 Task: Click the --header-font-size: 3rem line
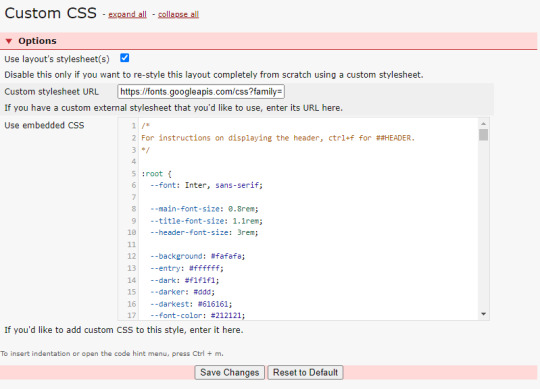coord(204,233)
